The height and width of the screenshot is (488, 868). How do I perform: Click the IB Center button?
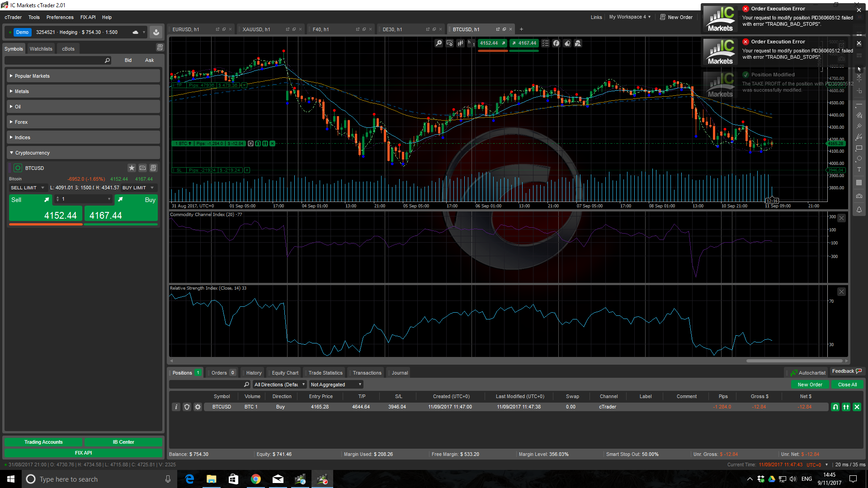point(123,442)
